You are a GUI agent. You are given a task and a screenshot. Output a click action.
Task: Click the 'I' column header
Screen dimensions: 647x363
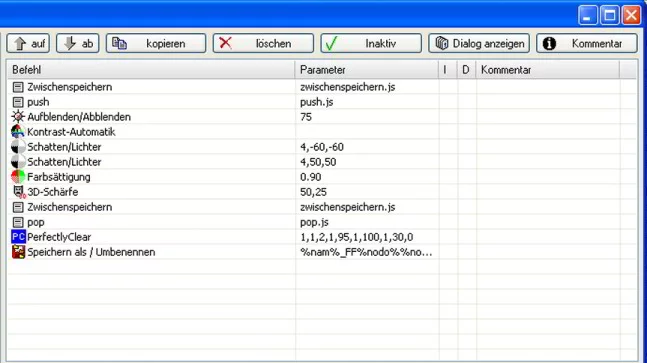tap(447, 70)
